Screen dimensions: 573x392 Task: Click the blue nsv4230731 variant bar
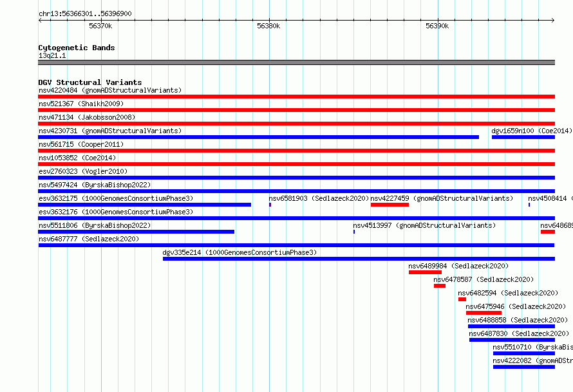[258, 137]
